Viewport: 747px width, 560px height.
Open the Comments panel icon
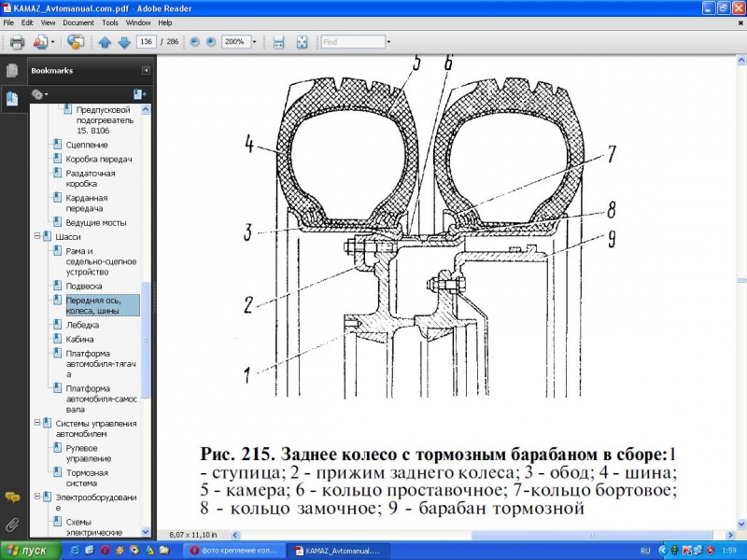point(12,497)
